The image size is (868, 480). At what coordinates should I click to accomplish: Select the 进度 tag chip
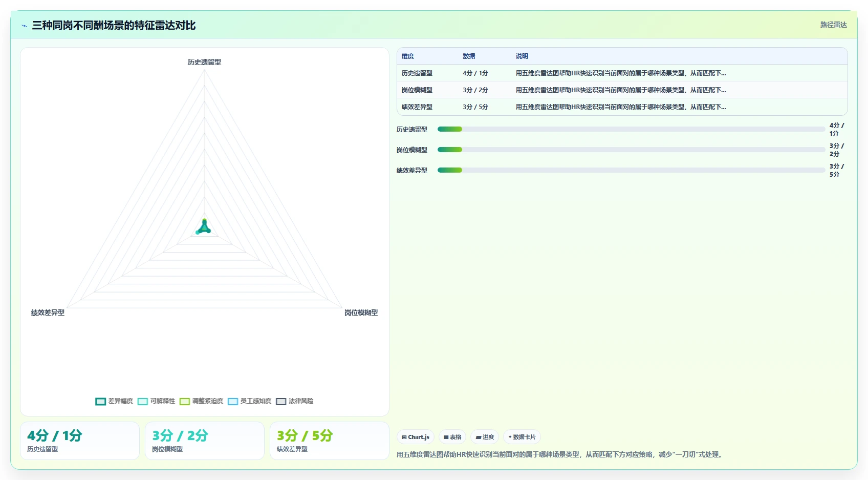click(x=485, y=437)
